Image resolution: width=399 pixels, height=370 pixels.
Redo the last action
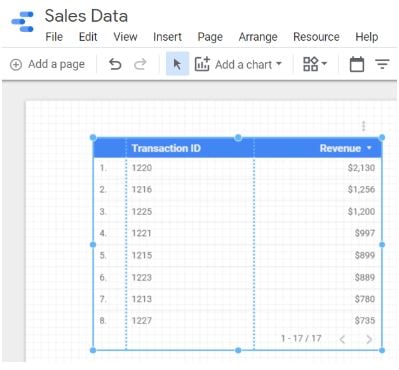(140, 64)
